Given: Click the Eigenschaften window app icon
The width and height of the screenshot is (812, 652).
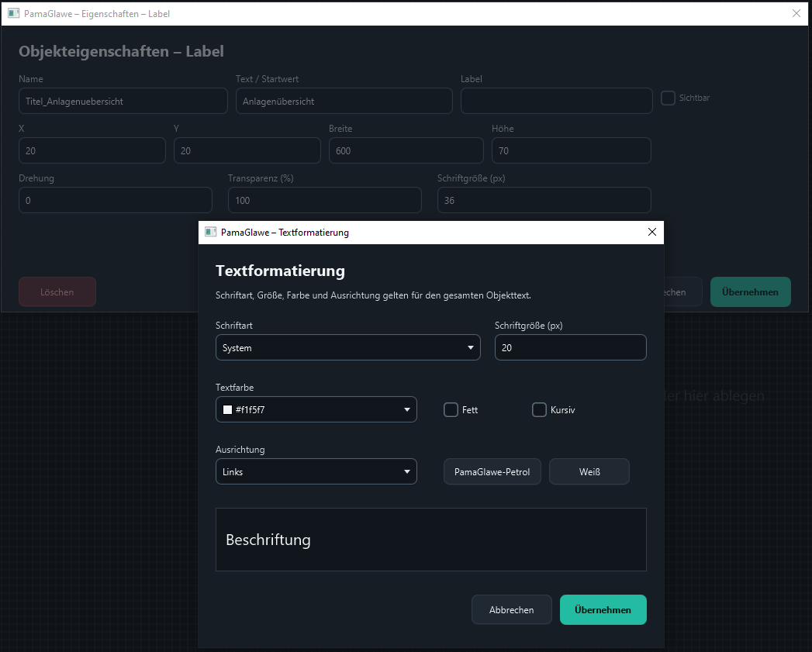Looking at the screenshot, I should 13,13.
